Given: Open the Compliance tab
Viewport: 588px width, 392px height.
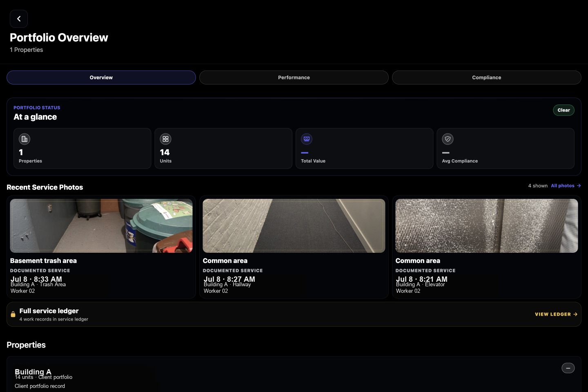Looking at the screenshot, I should coord(487,78).
